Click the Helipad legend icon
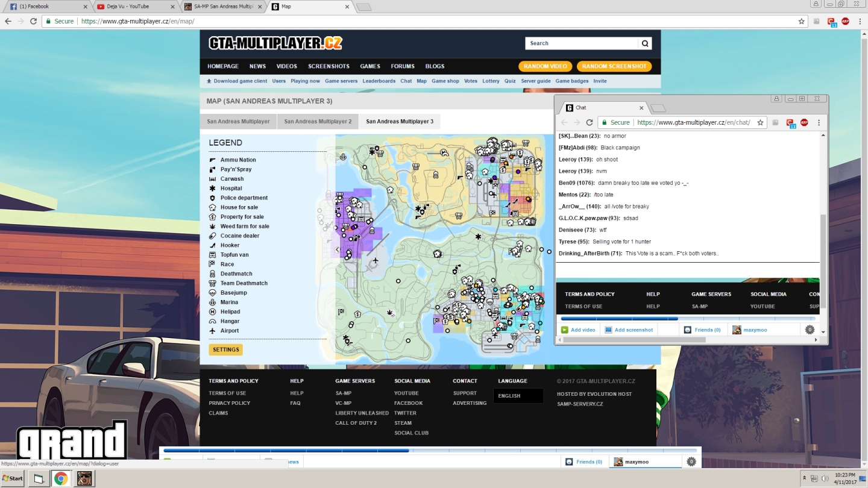This screenshot has width=868, height=488. 212,312
